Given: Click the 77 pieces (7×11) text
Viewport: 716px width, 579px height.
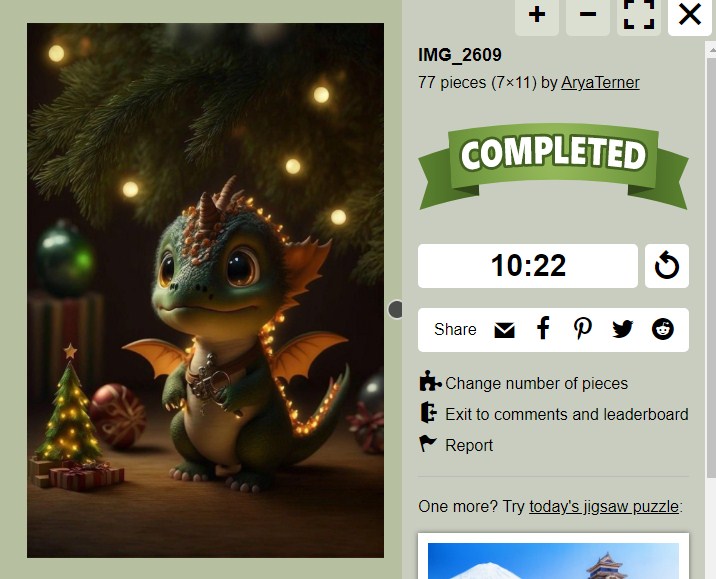Looking at the screenshot, I should (x=477, y=83).
